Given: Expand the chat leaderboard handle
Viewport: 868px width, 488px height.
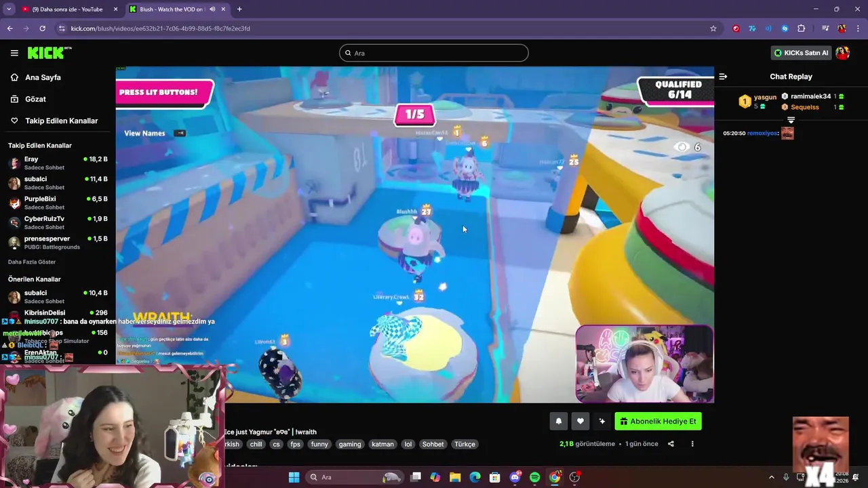Looking at the screenshot, I should point(791,120).
